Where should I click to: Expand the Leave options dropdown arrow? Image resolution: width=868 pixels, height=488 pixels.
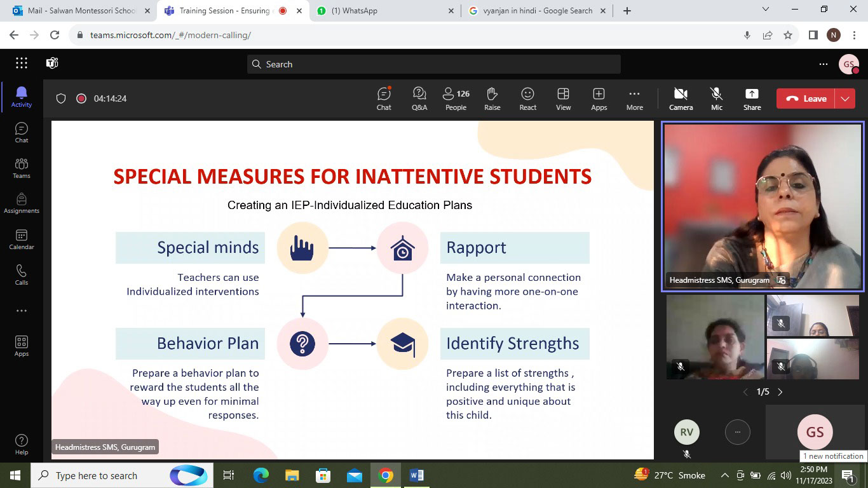click(x=845, y=98)
